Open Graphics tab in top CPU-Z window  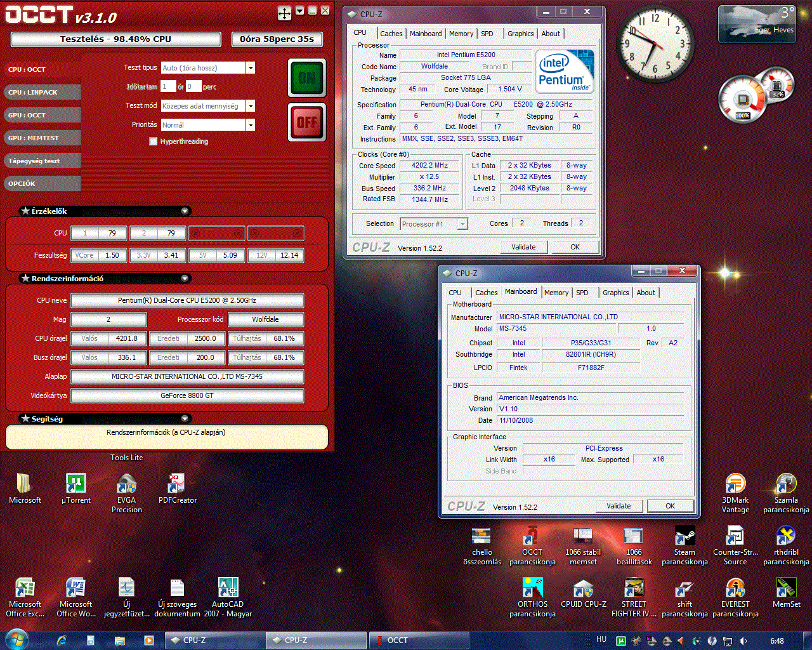point(520,34)
